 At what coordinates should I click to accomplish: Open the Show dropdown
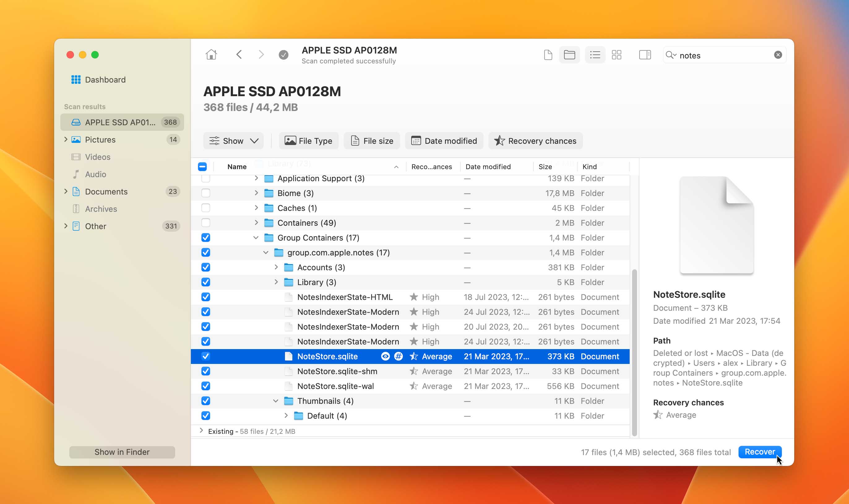pyautogui.click(x=233, y=141)
